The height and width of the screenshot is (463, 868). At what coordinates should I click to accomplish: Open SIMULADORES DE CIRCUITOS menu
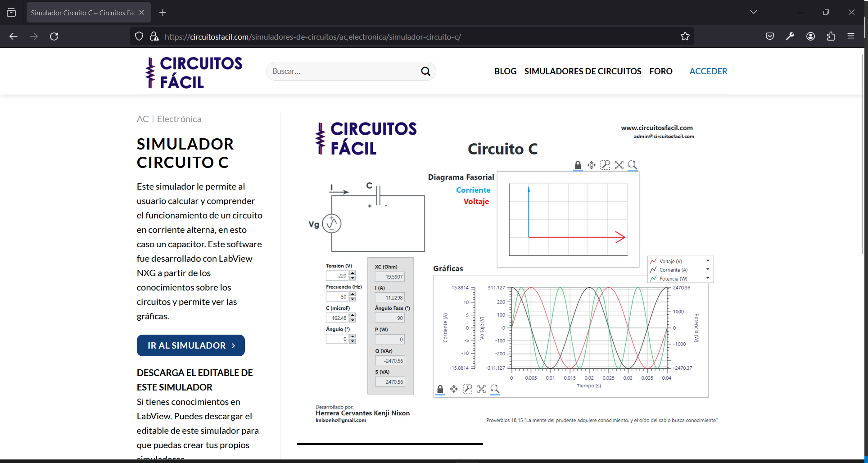[583, 71]
